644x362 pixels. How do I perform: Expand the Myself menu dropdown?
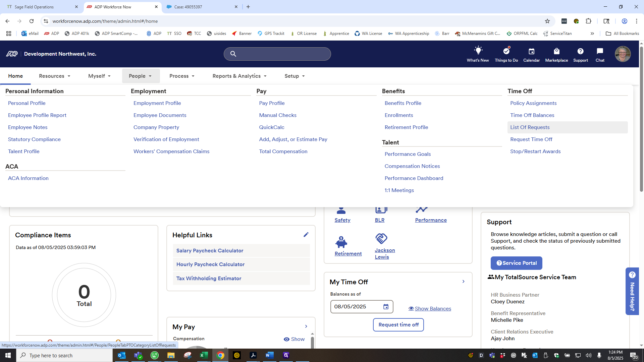click(99, 76)
